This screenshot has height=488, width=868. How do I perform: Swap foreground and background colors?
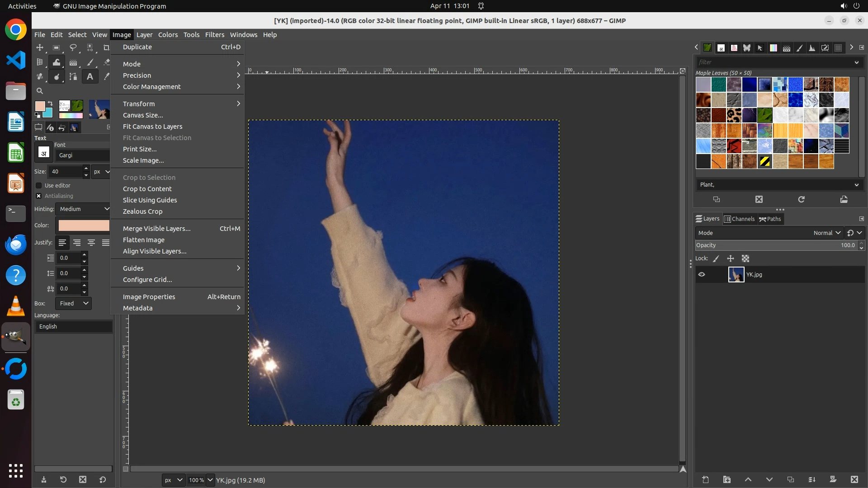pos(50,103)
